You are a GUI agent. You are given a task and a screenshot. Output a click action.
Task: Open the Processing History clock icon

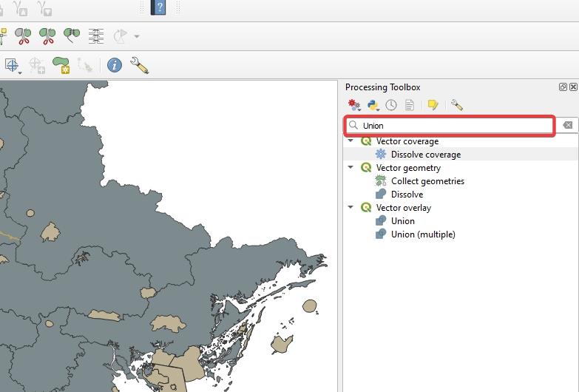click(391, 106)
